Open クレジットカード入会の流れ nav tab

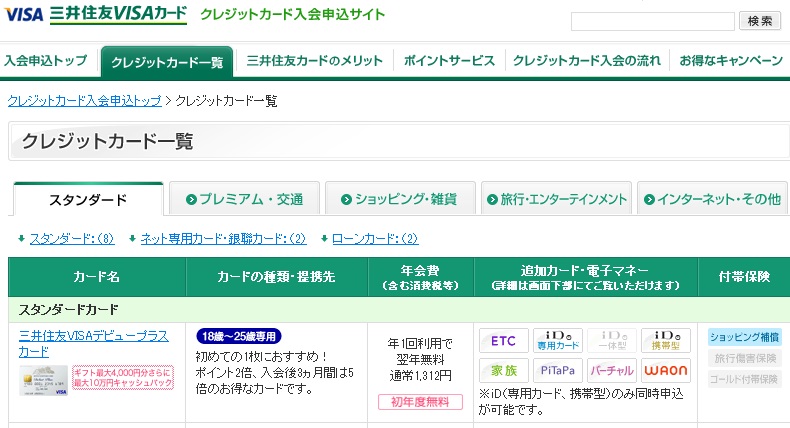click(x=586, y=61)
